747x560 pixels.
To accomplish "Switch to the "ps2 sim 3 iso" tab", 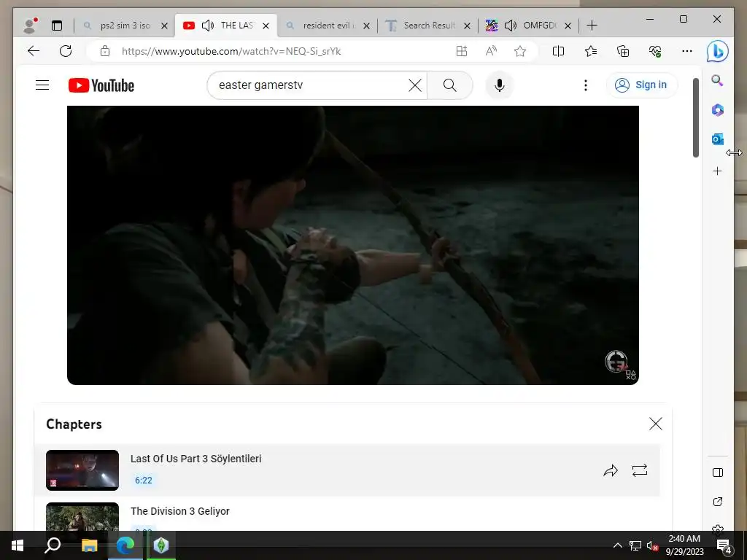I will pos(125,26).
